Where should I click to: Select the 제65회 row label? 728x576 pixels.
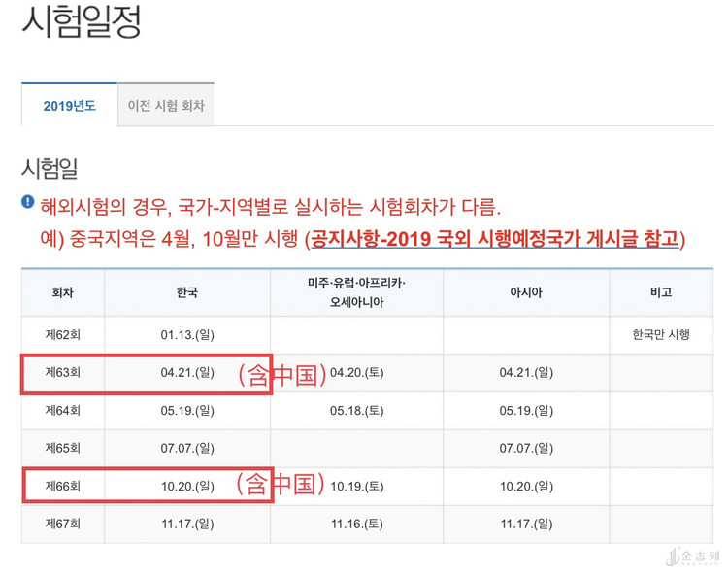pyautogui.click(x=62, y=449)
